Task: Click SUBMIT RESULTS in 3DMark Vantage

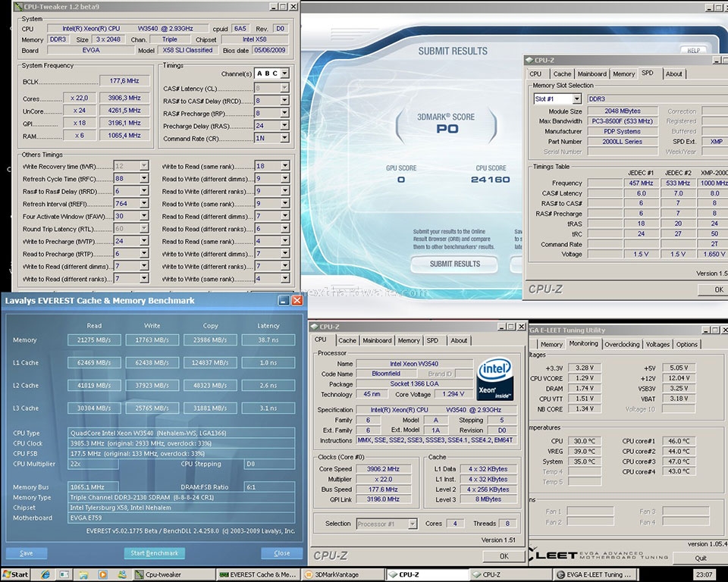Action: (454, 264)
